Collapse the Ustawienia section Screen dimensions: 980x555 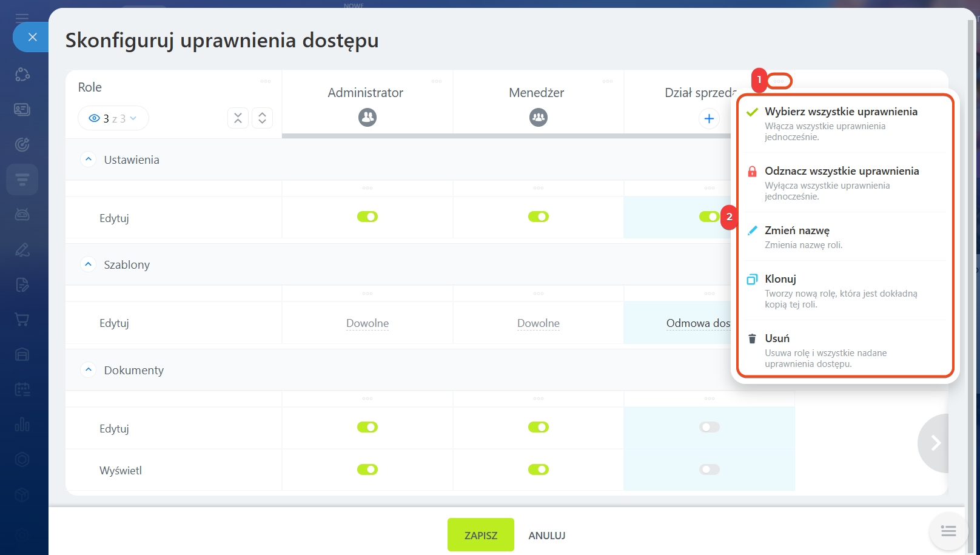[89, 160]
